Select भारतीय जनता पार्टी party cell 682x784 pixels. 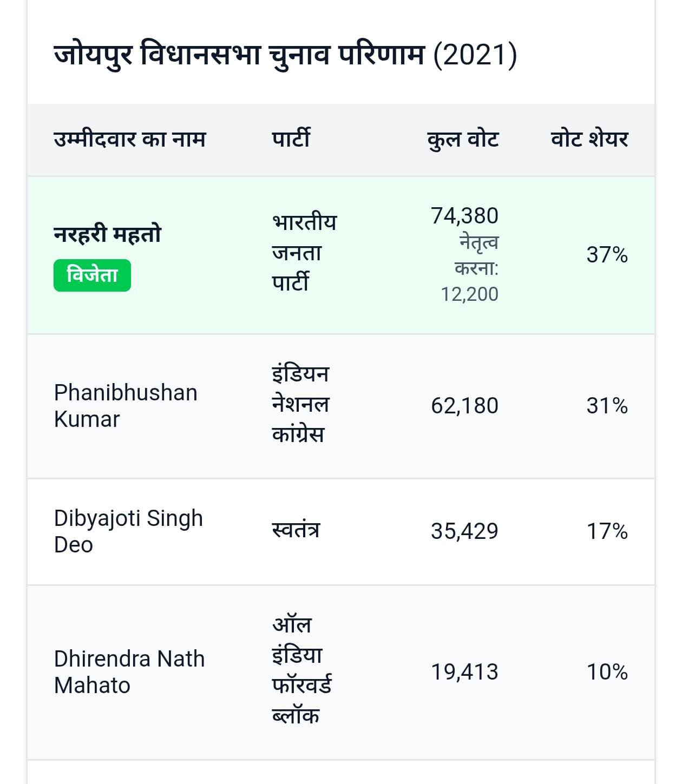304,253
